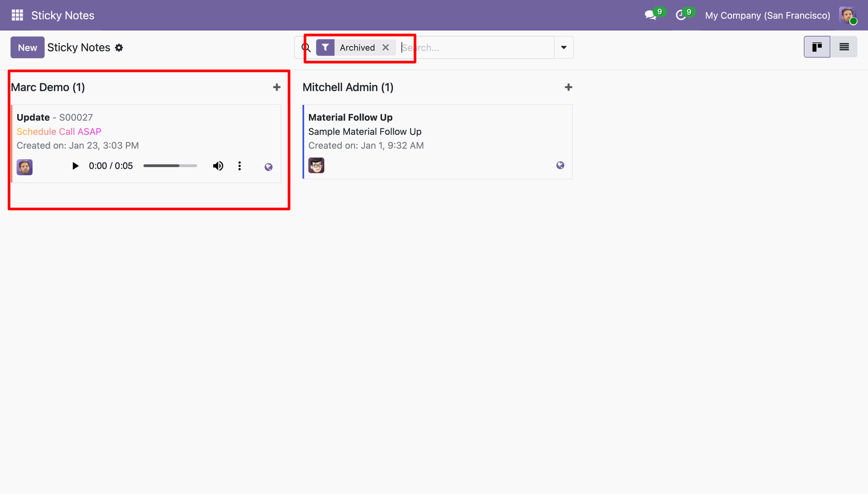Open My Company (San Francisco) switcher
The height and width of the screenshot is (494, 868).
[x=767, y=15]
